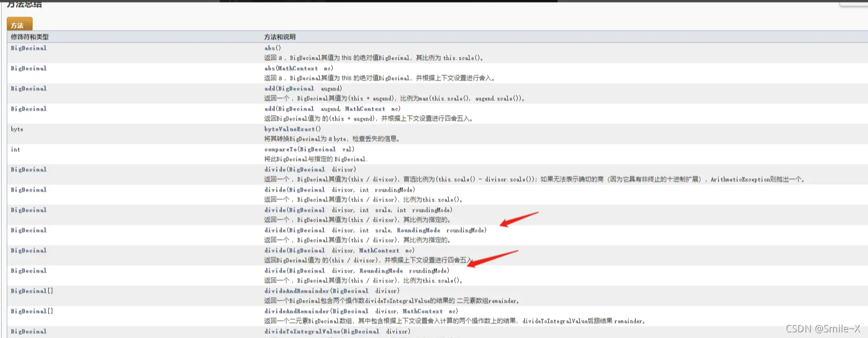Click the abs() description mentioning this.scale()
Viewport: 868px width, 338px height.
(374, 58)
